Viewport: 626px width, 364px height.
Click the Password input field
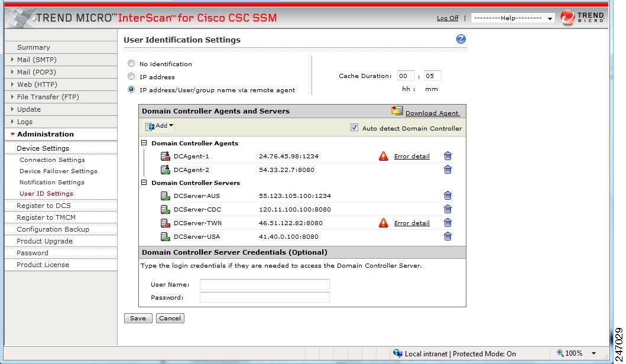coord(265,297)
